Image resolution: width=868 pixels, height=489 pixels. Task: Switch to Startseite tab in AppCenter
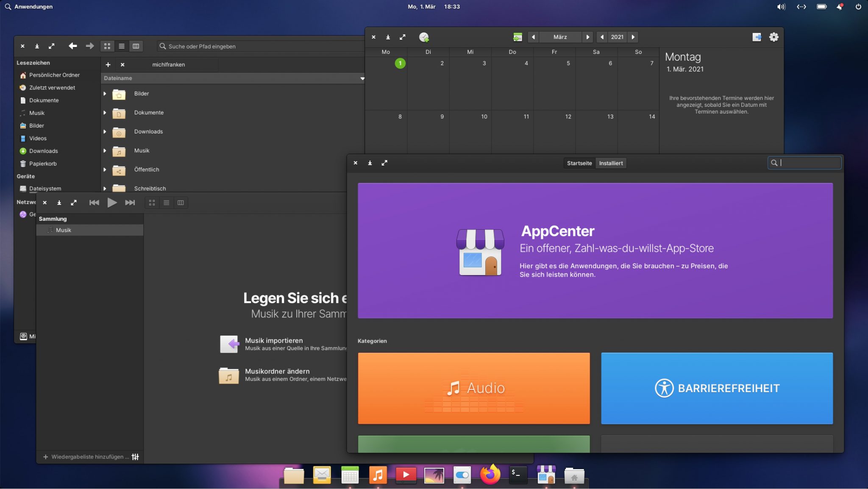pos(579,163)
